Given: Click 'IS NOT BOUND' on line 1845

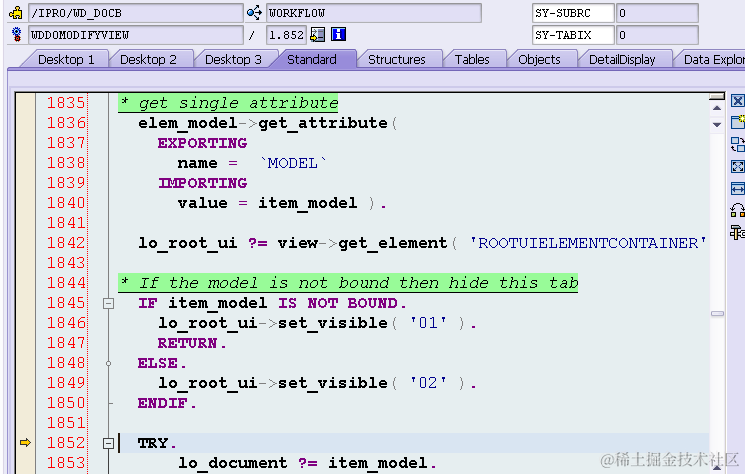Looking at the screenshot, I should coord(337,303).
